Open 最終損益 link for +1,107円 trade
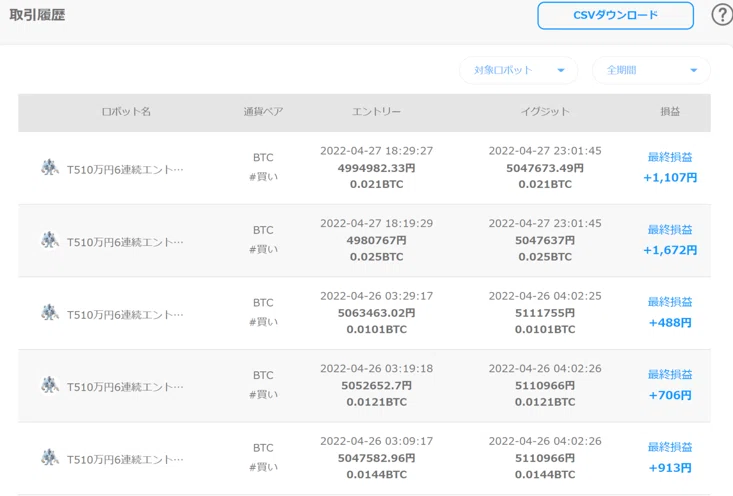This screenshot has width=733, height=496. 670,157
